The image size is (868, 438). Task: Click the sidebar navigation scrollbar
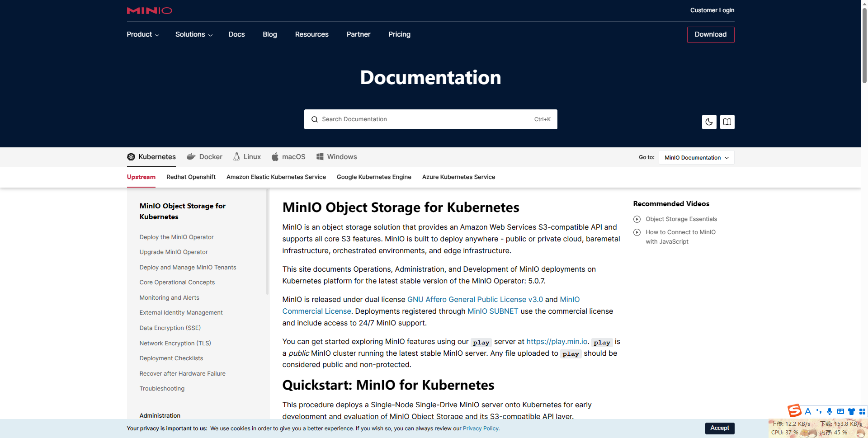point(267,242)
